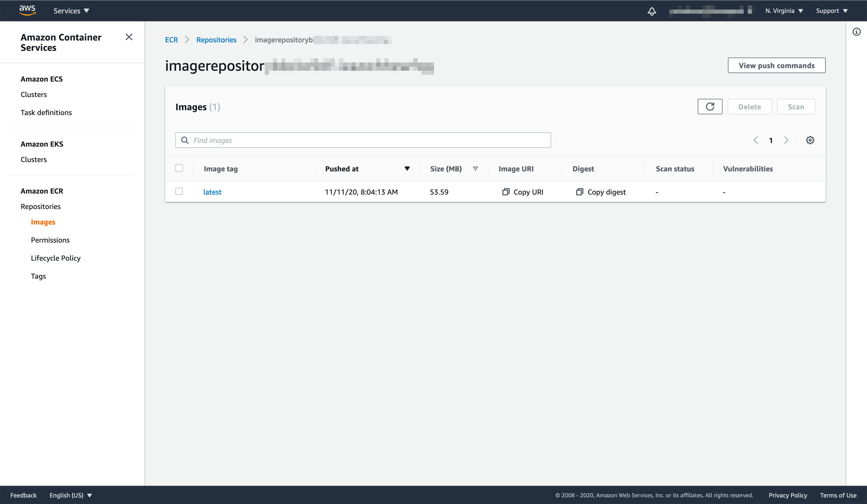Click the latest image tag link
The image size is (867, 504).
[x=212, y=191]
